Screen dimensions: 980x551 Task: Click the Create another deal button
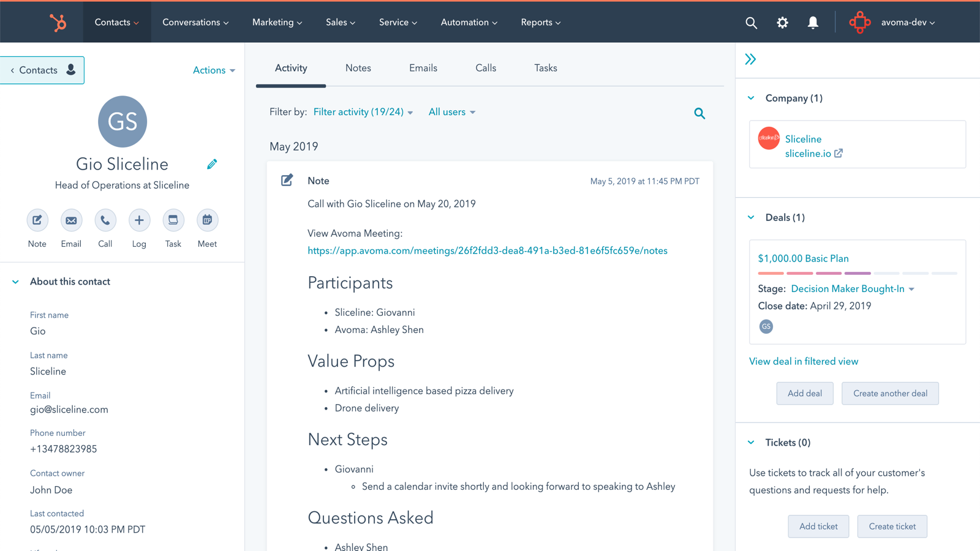tap(890, 393)
